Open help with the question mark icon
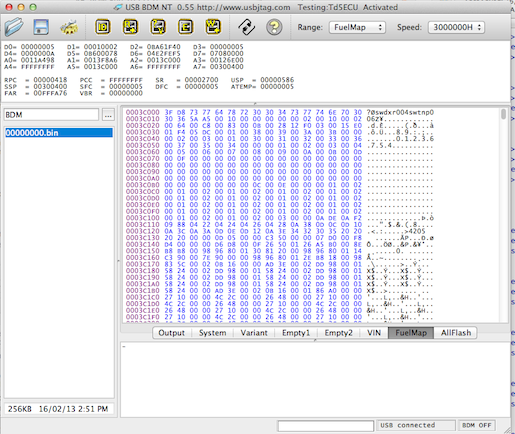The width and height of the screenshot is (515, 434). tap(274, 27)
